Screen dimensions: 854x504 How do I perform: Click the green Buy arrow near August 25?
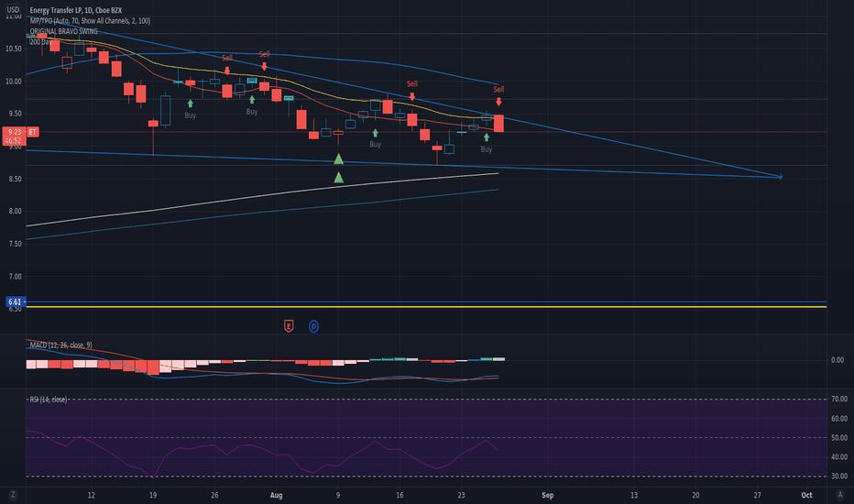(x=487, y=137)
